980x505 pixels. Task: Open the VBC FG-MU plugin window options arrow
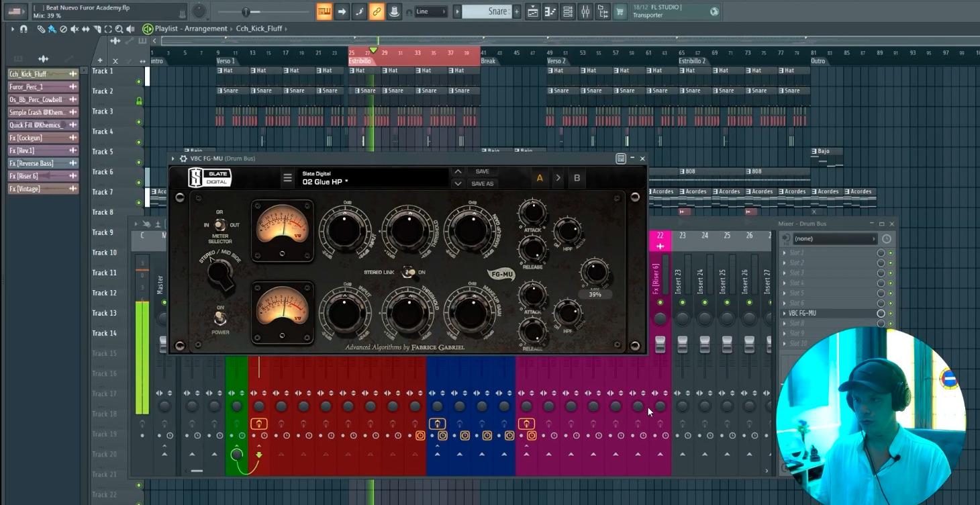tap(173, 158)
